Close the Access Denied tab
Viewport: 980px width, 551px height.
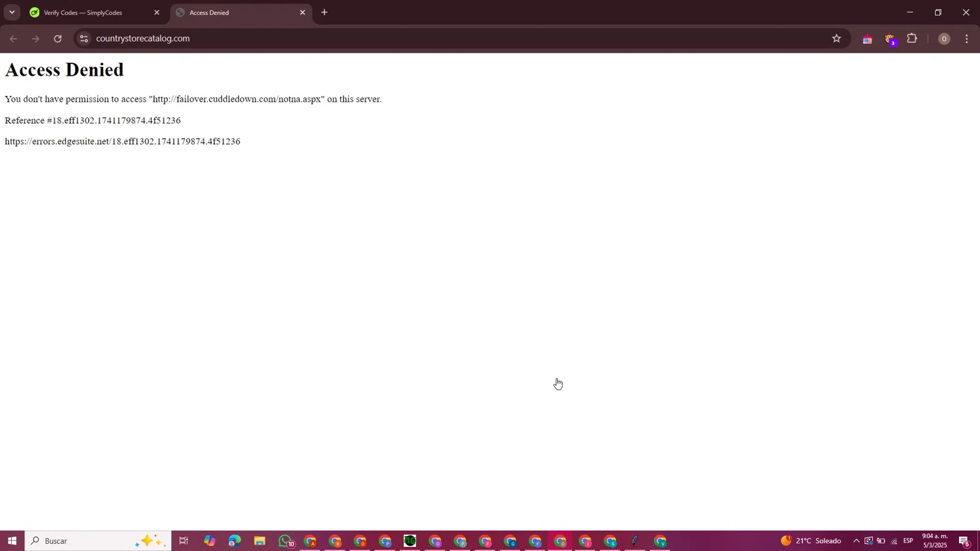coord(302,12)
